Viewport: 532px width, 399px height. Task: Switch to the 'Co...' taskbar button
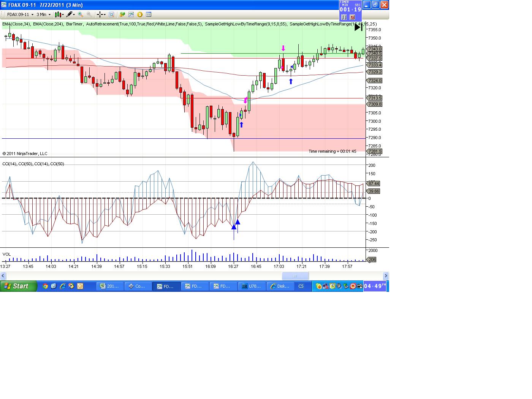point(138,286)
